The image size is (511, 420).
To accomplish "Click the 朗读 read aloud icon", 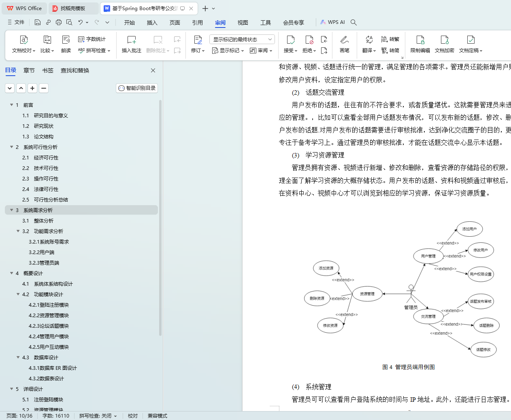I will click(x=66, y=40).
